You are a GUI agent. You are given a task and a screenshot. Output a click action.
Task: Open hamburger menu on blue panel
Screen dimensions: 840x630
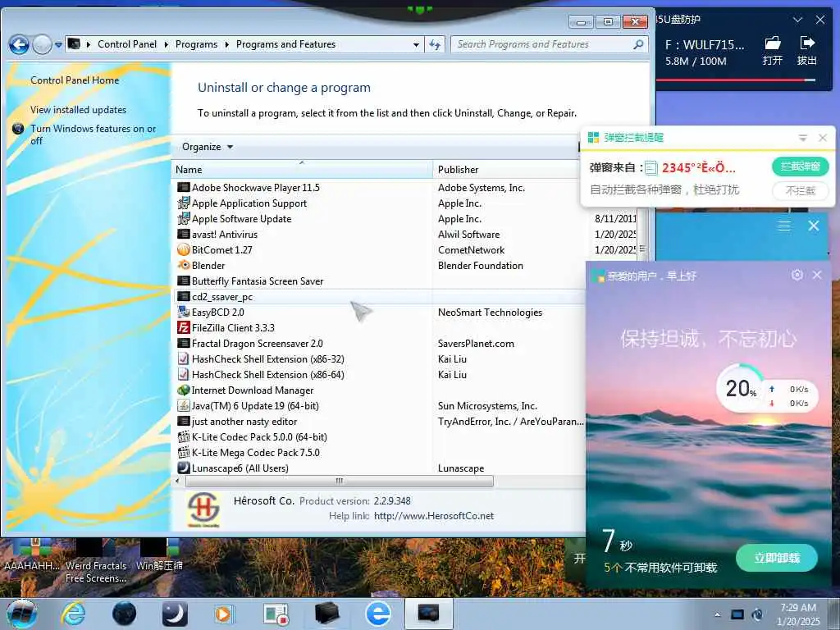(783, 226)
